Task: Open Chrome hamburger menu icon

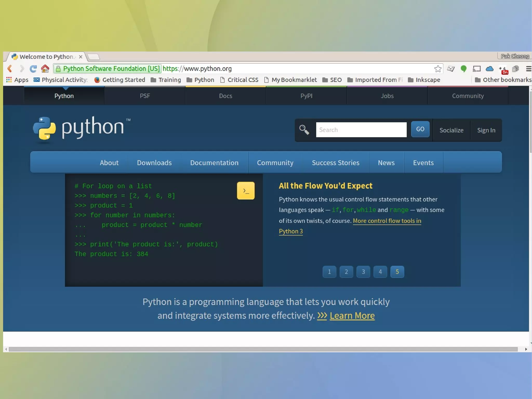Action: tap(528, 69)
